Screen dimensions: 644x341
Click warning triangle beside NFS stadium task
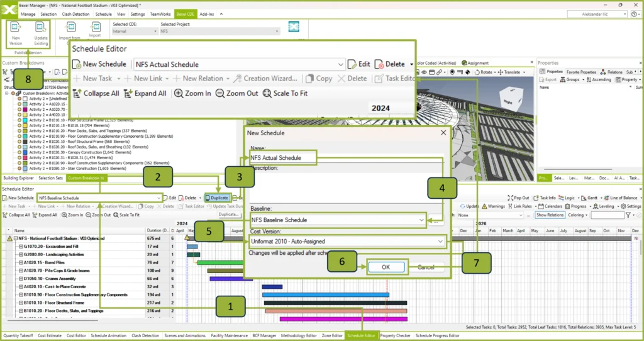[x=9, y=238]
